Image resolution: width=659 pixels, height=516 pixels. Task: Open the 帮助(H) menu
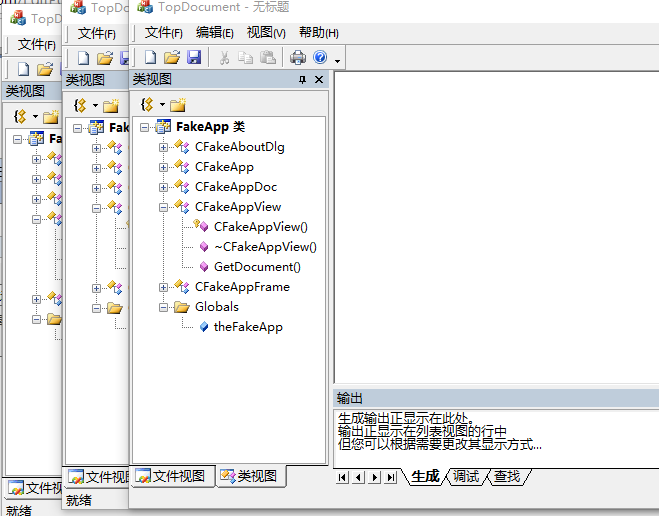point(319,33)
